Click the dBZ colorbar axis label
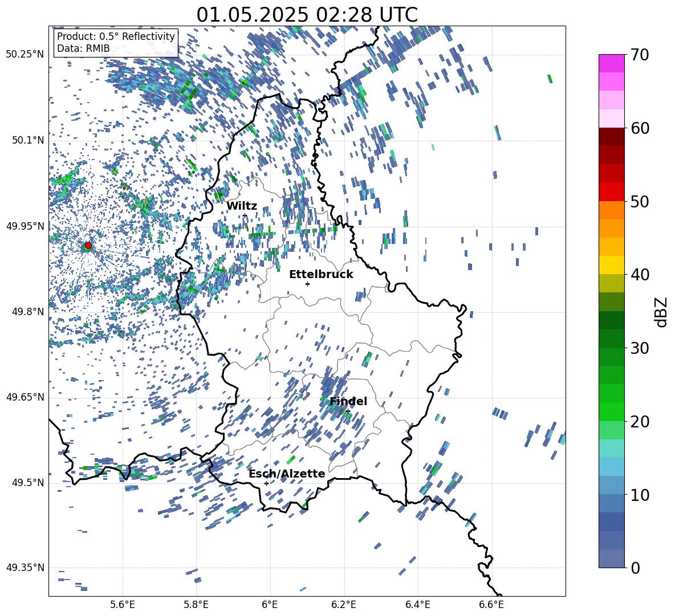The width and height of the screenshot is (675, 616). (x=662, y=312)
